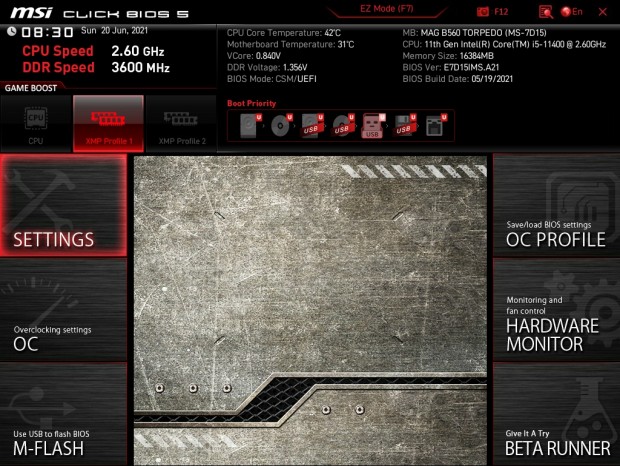Image resolution: width=620 pixels, height=466 pixels.
Task: Open the OC overclocking settings tile
Action: (63, 309)
